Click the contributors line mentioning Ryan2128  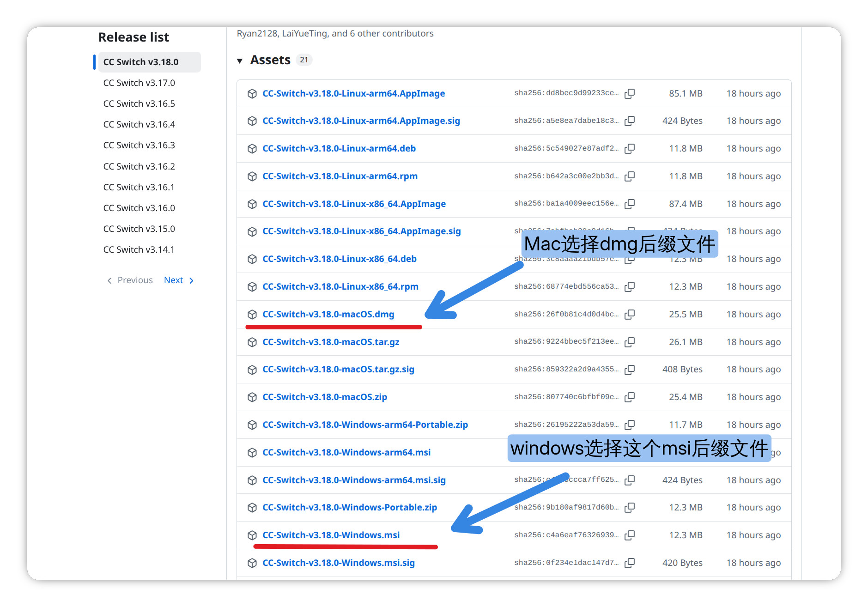tap(335, 33)
